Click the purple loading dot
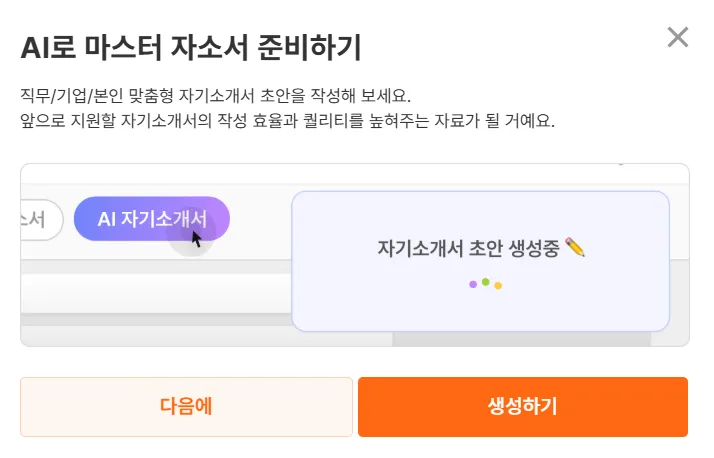 (473, 284)
